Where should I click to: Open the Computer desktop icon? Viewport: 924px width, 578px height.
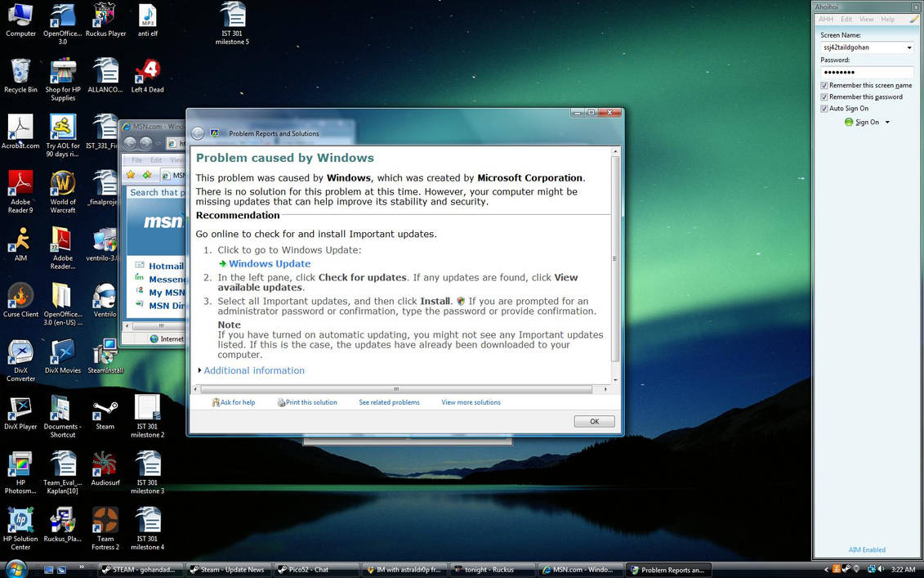click(20, 20)
